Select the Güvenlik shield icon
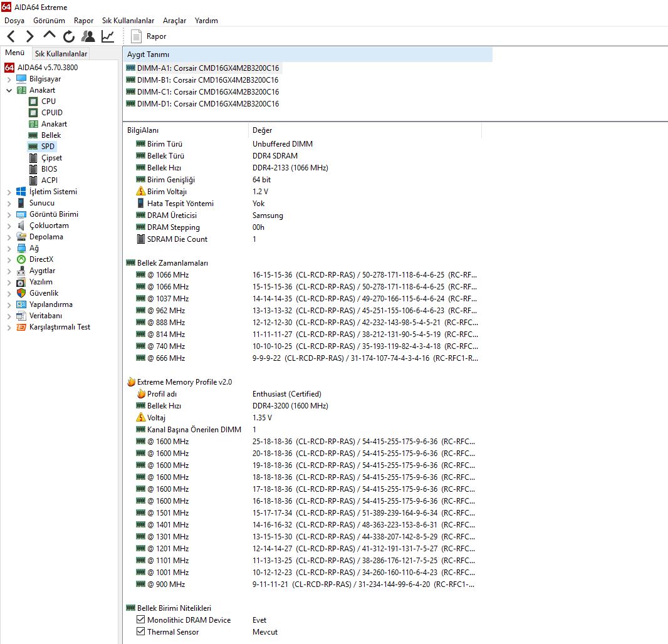This screenshot has width=668, height=644. coord(21,293)
